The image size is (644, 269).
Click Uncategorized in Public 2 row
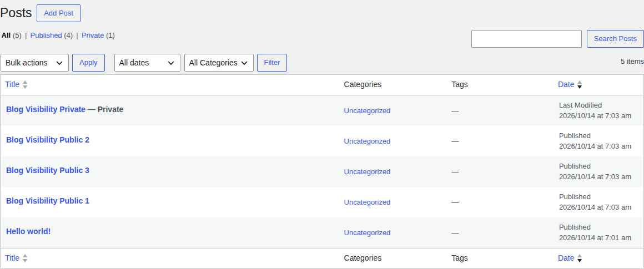tap(367, 141)
